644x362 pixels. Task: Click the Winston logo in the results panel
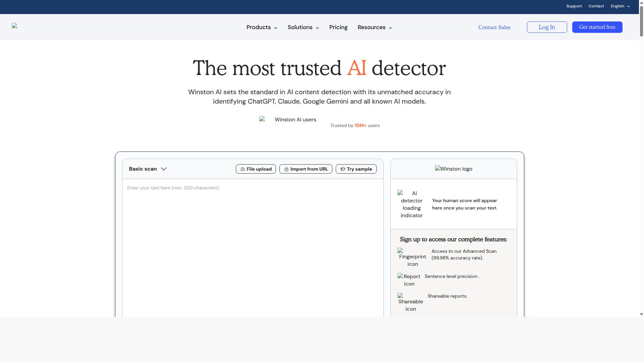click(x=453, y=169)
